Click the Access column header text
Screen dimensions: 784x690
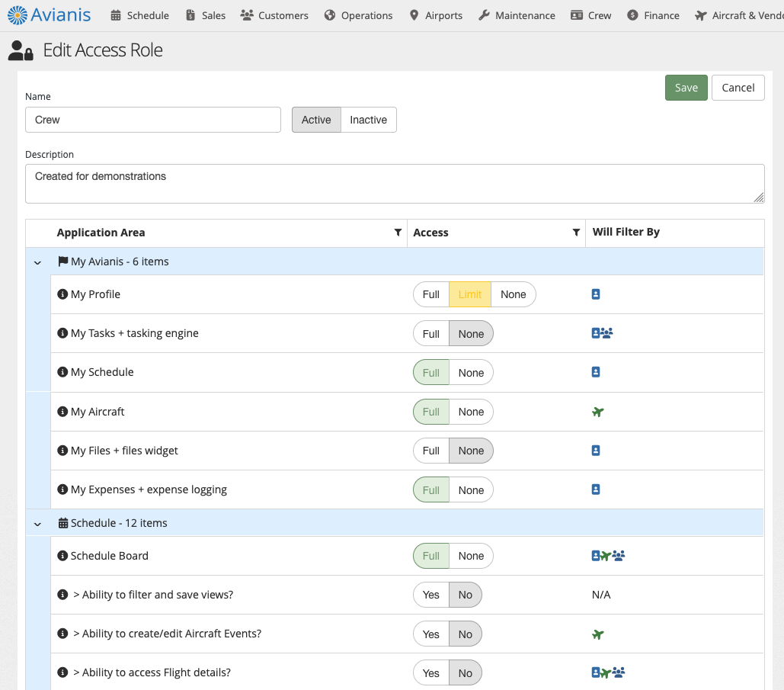tap(430, 233)
